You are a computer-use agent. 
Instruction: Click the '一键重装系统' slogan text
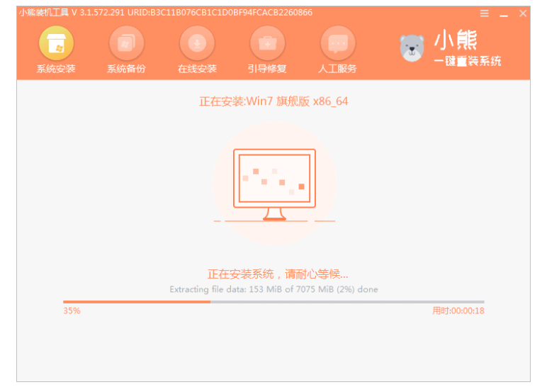point(468,61)
